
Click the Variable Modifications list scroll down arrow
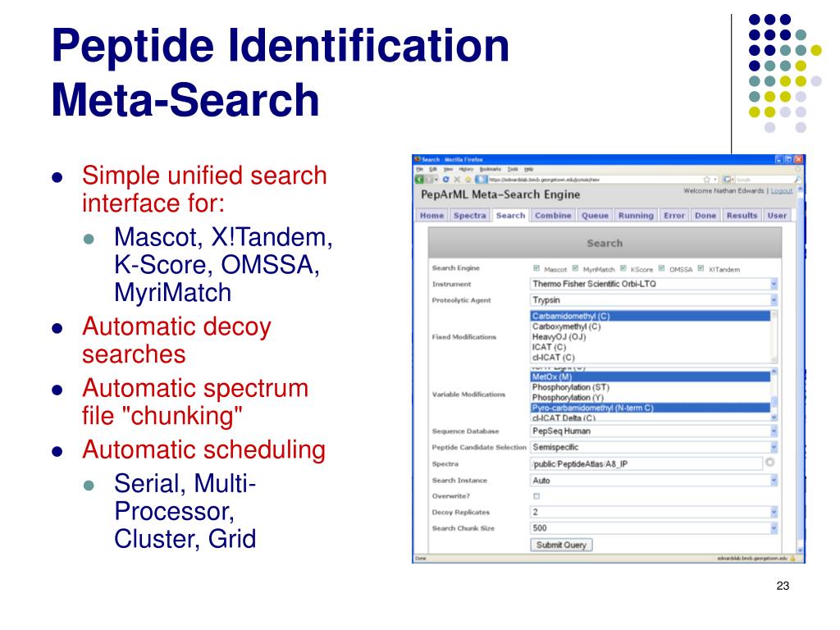click(x=774, y=418)
